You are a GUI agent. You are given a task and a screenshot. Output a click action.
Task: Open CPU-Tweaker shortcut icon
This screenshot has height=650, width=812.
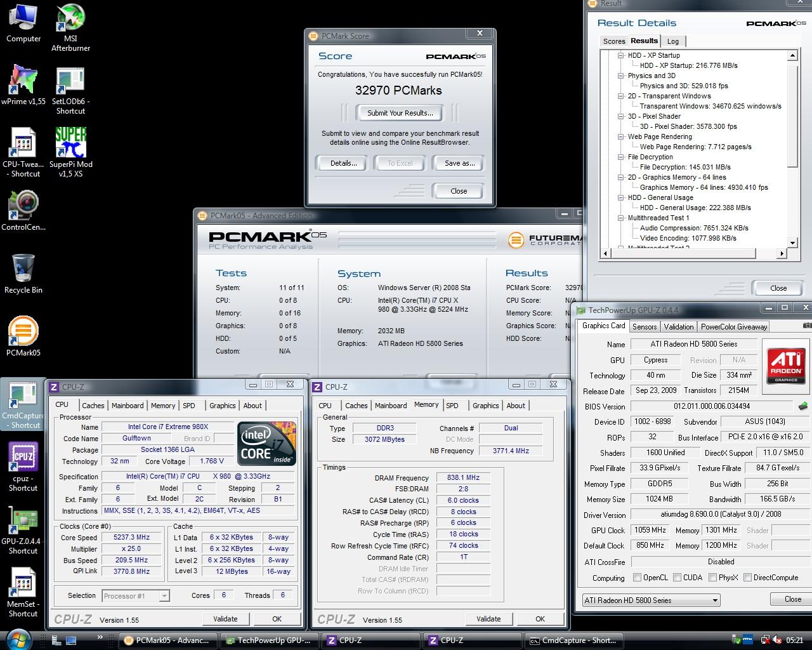[x=23, y=152]
